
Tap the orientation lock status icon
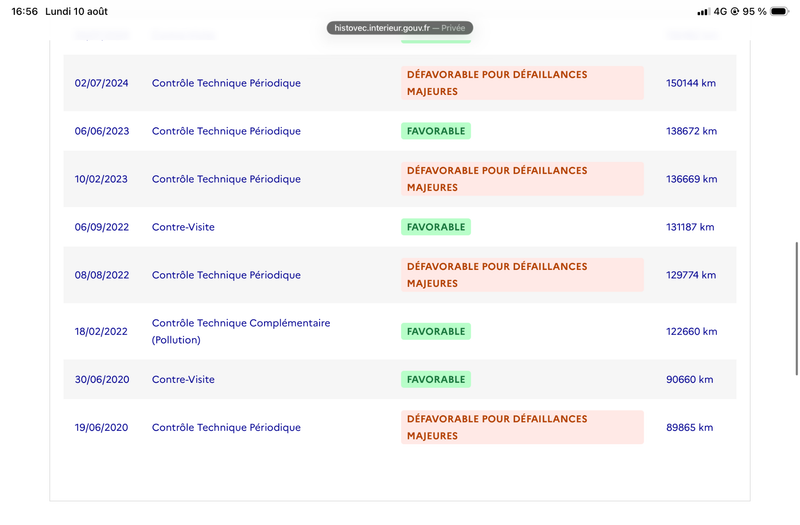point(735,11)
